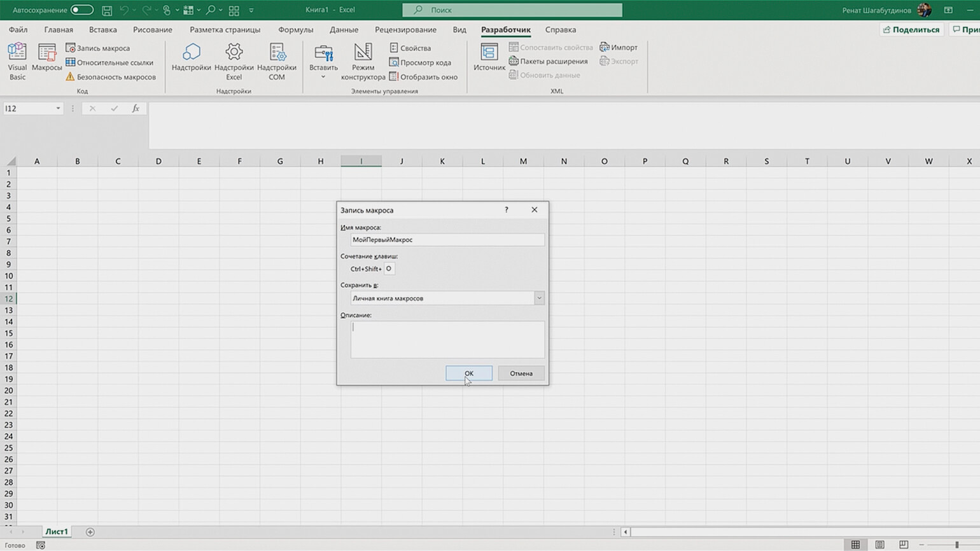The image size is (980, 551).
Task: Click the Поиск search field
Action: (512, 10)
